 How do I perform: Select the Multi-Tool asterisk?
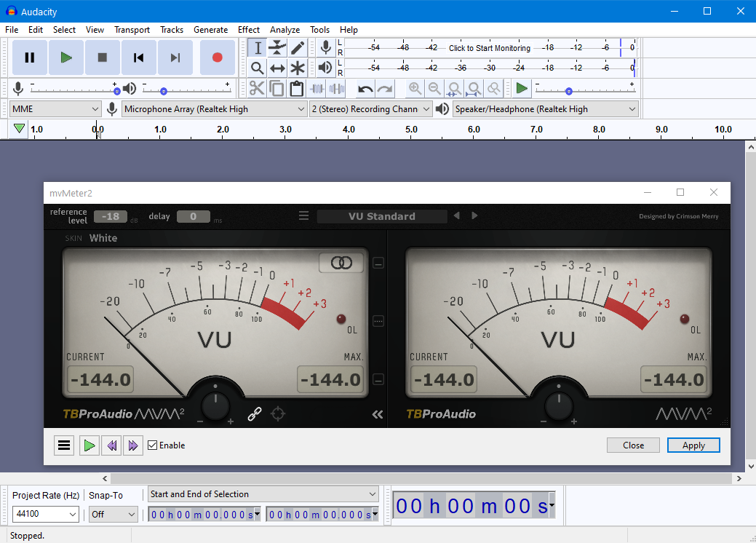297,68
